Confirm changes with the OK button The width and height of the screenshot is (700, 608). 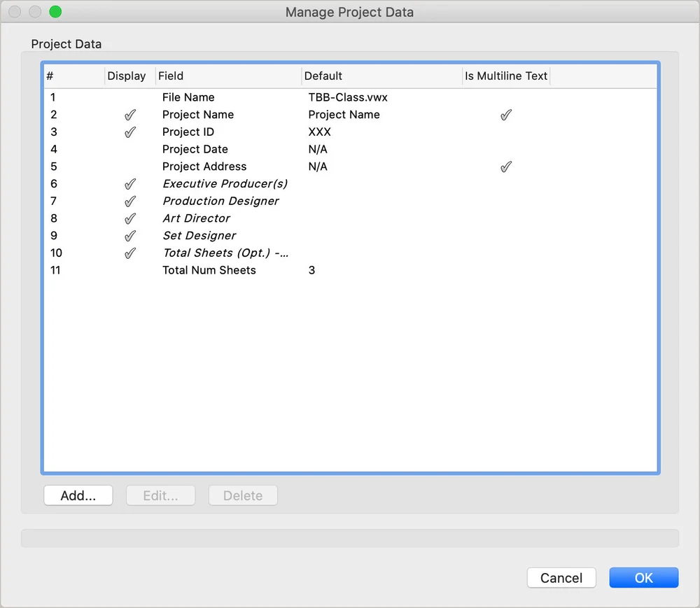643,577
